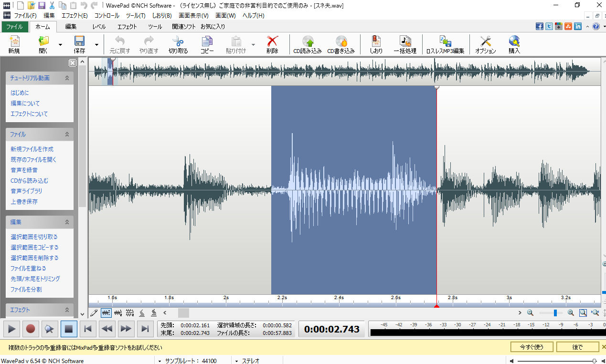
Task: Stop playback with the square stop button
Action: click(x=69, y=328)
